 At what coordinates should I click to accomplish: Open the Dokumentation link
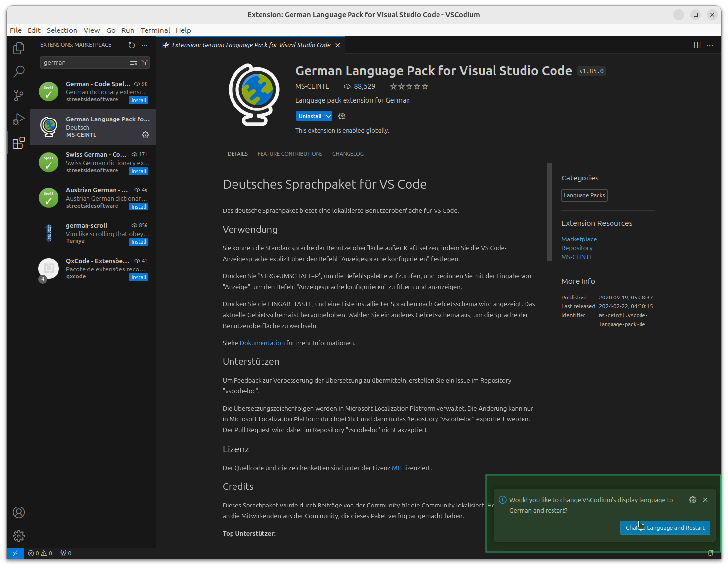[x=262, y=343]
